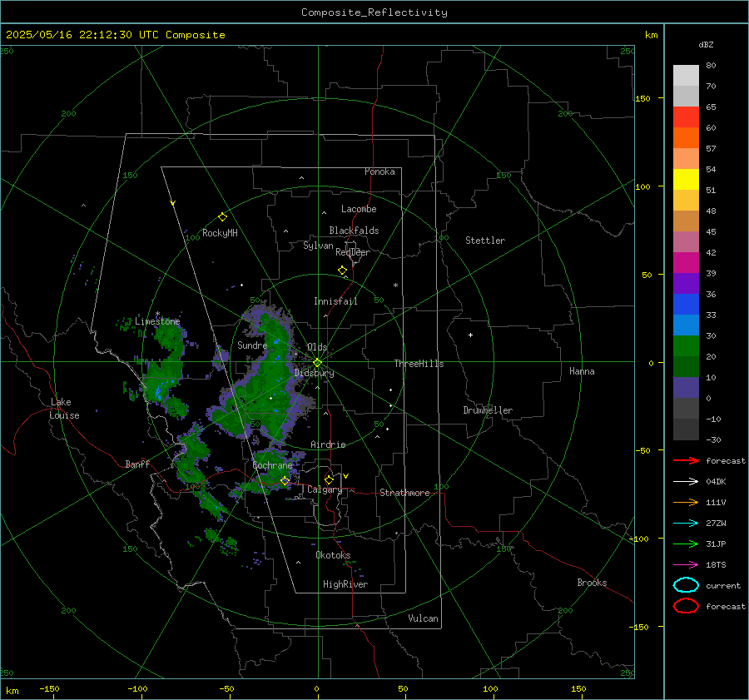Screen dimensions: 749x700
Task: Select the cyan 27ZW arrow icon
Action: [686, 524]
